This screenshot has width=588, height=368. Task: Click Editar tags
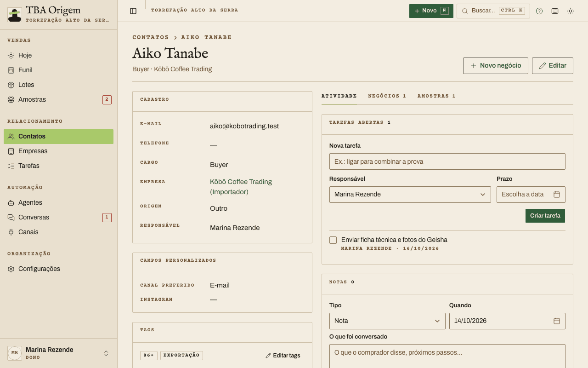pyautogui.click(x=283, y=356)
